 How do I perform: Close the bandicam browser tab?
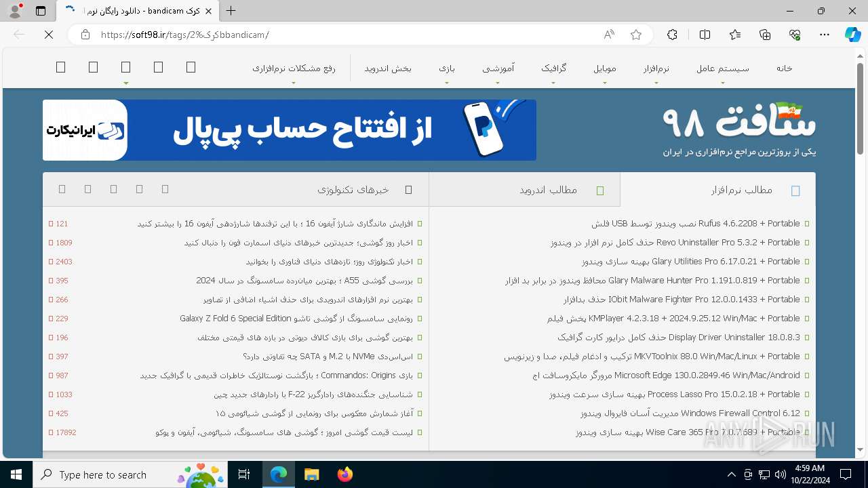209,11
